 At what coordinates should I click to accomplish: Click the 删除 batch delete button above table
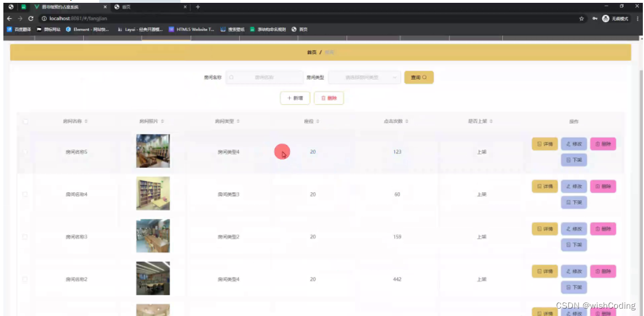click(329, 98)
